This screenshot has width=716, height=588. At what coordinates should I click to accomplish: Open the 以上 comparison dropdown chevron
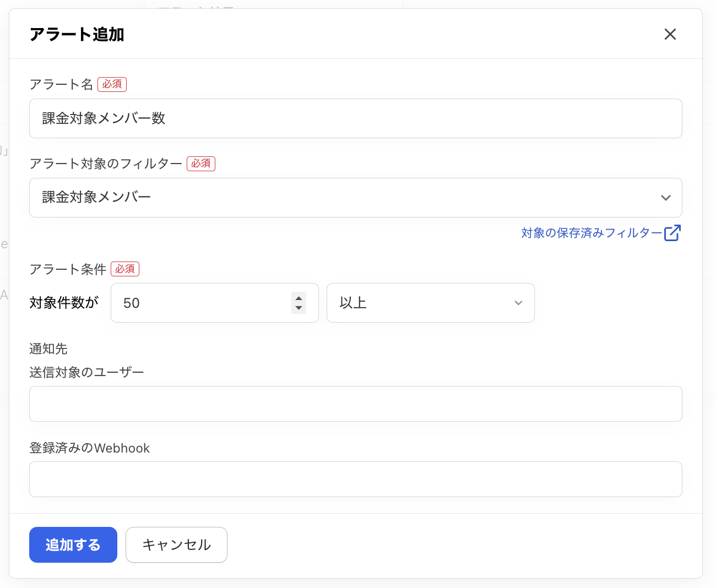[518, 303]
